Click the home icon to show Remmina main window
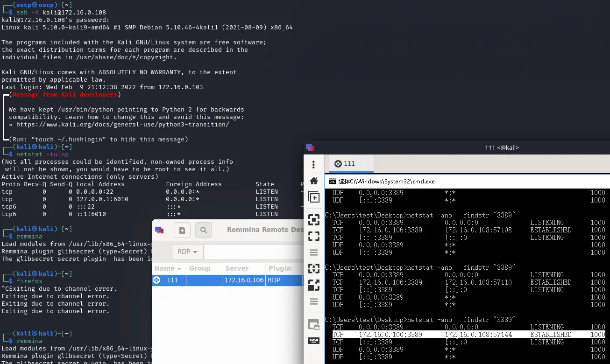 click(314, 181)
